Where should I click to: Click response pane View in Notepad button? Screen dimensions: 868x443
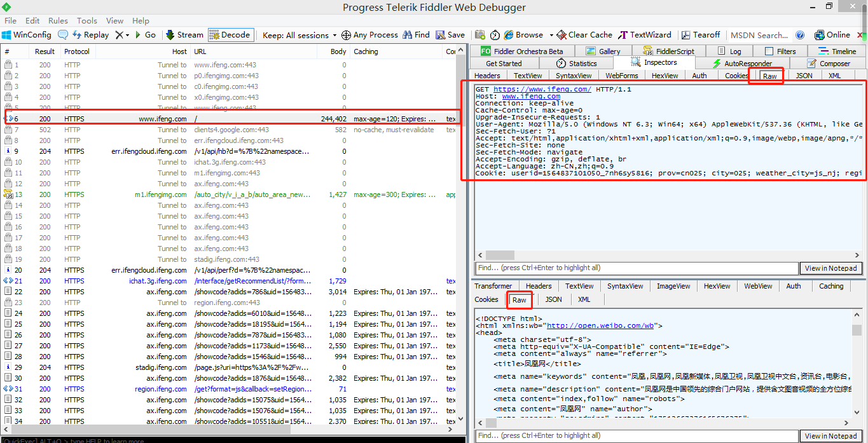830,436
